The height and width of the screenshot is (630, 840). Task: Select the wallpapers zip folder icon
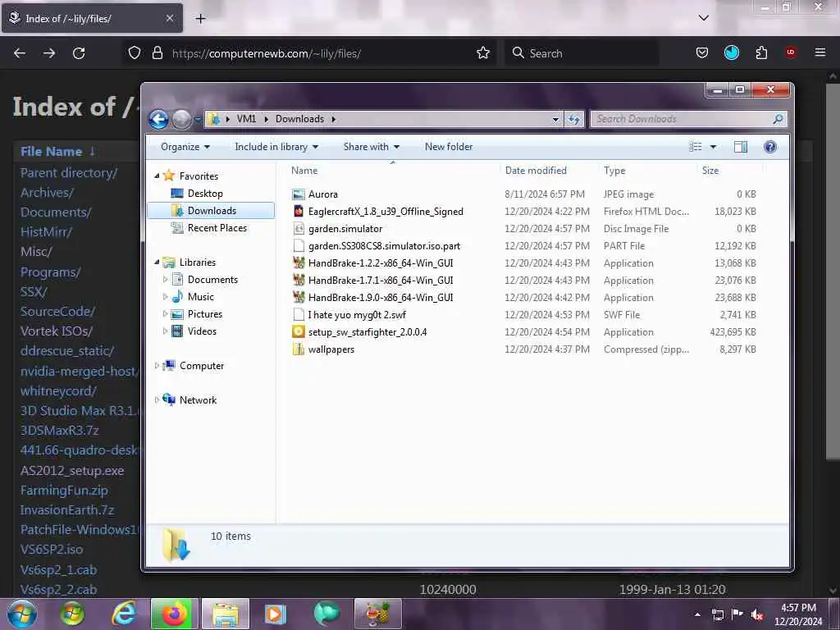point(299,349)
